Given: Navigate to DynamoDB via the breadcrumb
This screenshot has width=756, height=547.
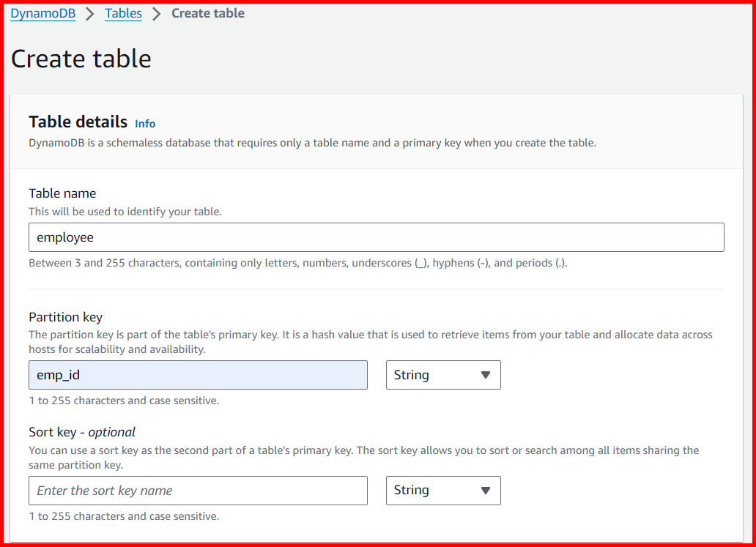Looking at the screenshot, I should tap(42, 12).
